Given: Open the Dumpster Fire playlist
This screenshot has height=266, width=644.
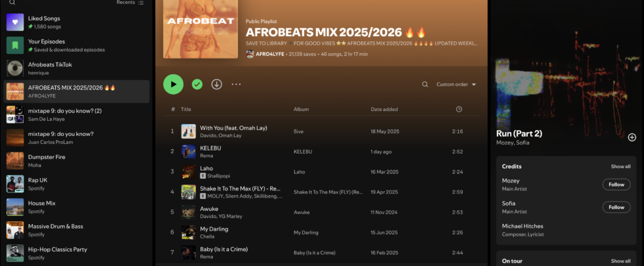Looking at the screenshot, I should 76,160.
